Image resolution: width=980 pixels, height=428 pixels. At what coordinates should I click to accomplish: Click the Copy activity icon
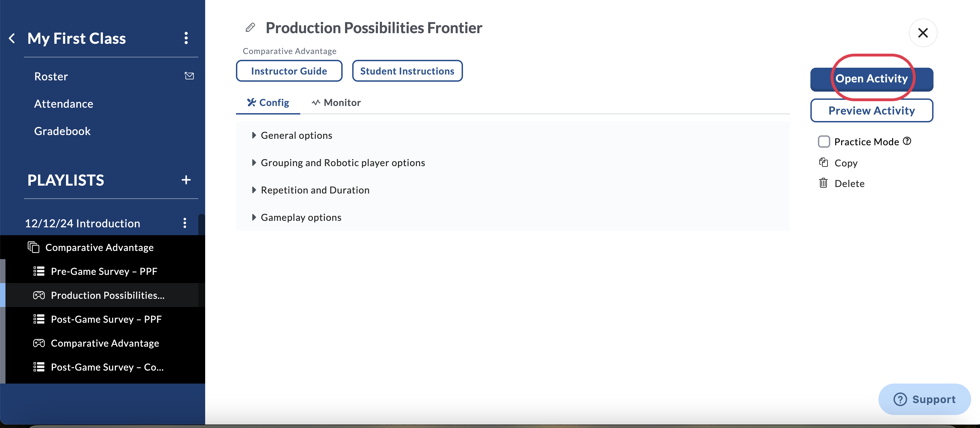[x=823, y=162]
